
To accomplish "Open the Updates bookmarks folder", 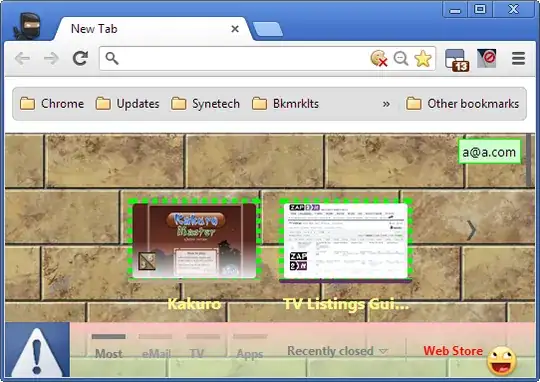I will tap(127, 104).
